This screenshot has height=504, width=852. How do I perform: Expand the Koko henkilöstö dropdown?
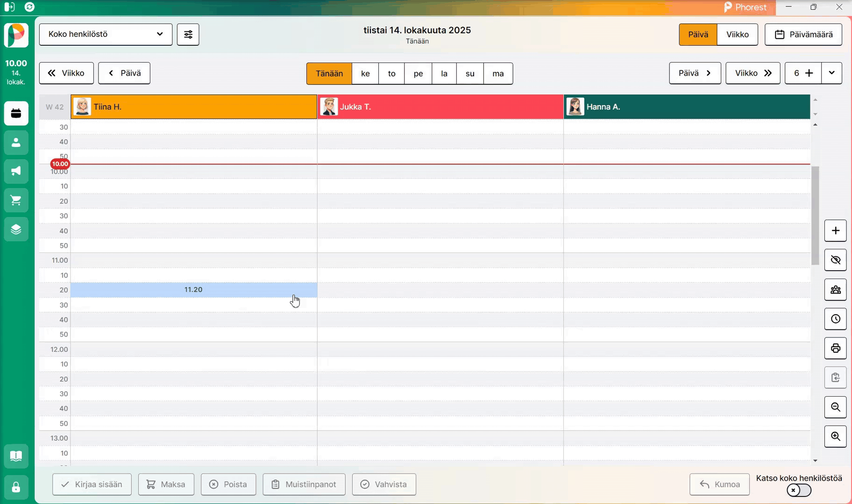106,35
